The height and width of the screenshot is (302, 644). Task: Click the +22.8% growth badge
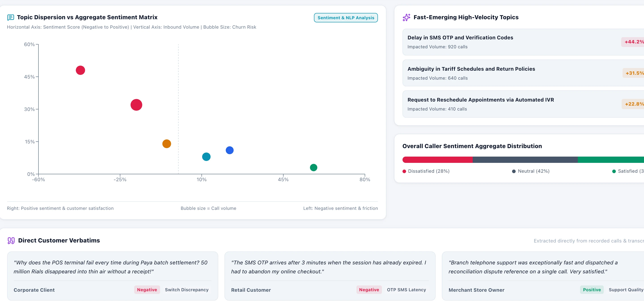coord(633,104)
